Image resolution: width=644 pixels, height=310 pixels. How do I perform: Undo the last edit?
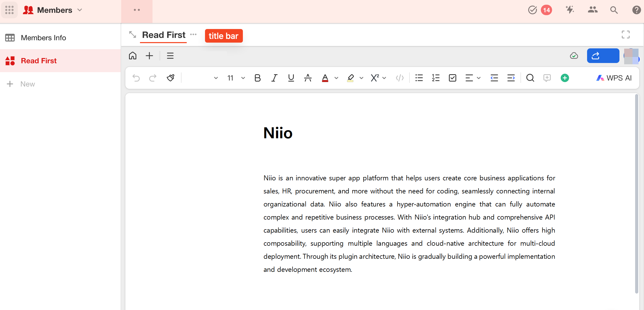(x=136, y=78)
